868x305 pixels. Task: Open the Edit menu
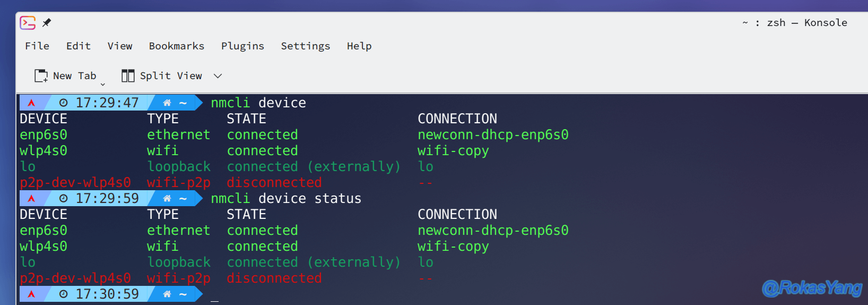point(79,46)
